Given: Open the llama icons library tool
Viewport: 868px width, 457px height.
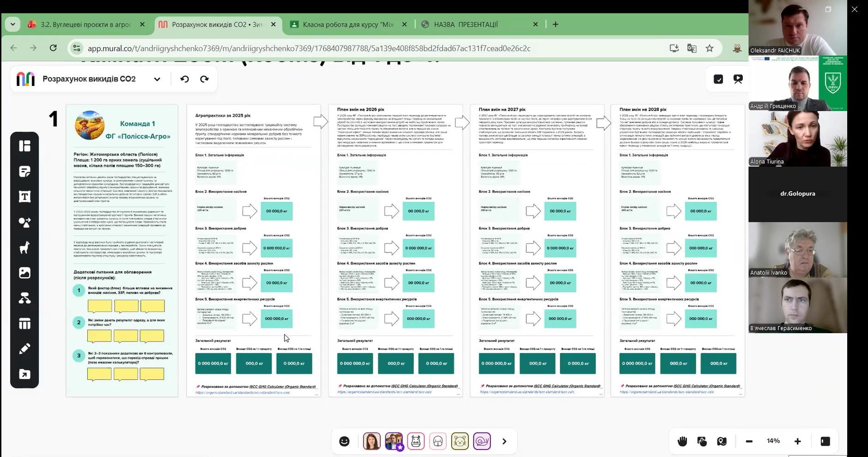Looking at the screenshot, I should click(x=24, y=248).
